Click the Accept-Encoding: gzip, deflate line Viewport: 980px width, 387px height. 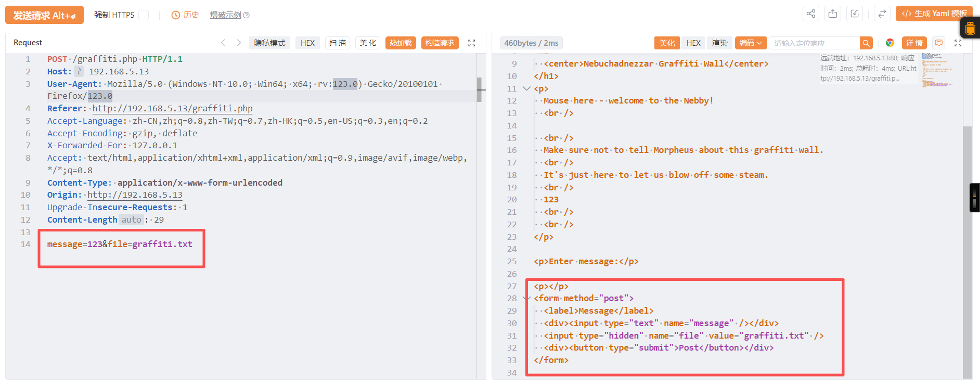click(122, 133)
